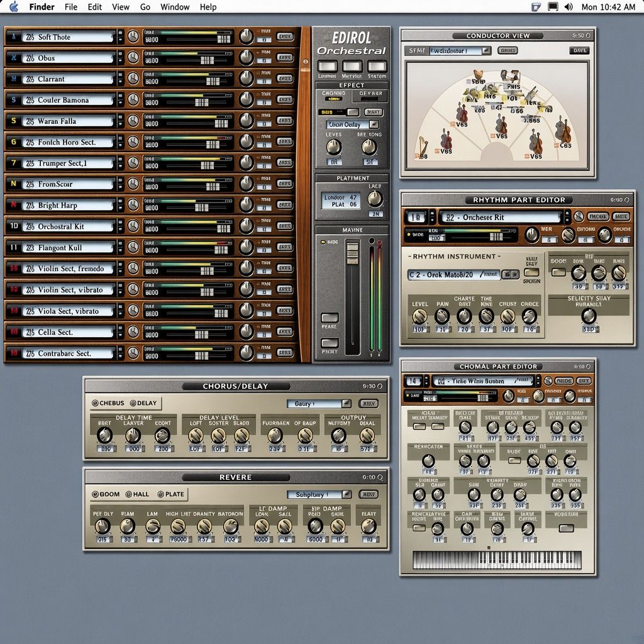
Task: Click the MUVT button in the Effect section
Action: 374,112
